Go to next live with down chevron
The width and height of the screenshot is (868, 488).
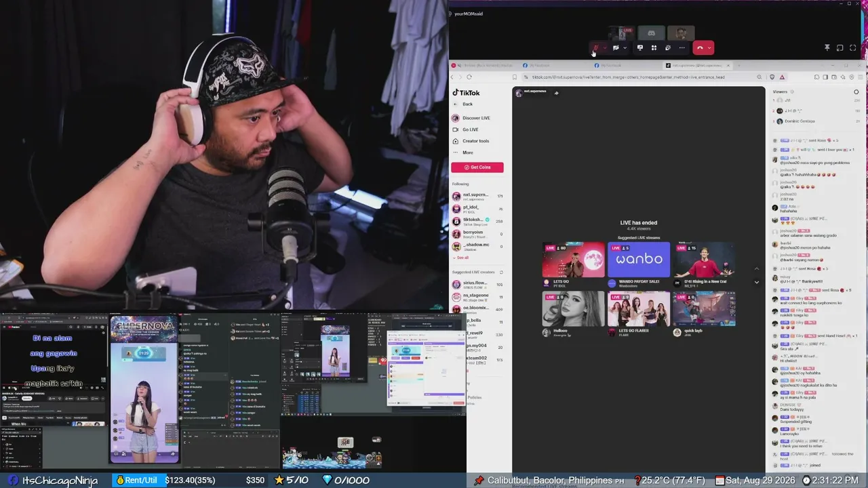pos(757,282)
